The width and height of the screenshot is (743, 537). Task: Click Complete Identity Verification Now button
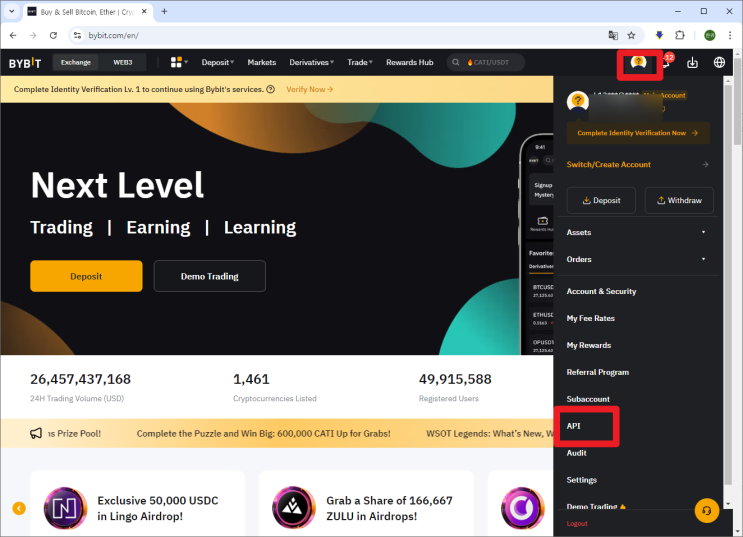[638, 133]
